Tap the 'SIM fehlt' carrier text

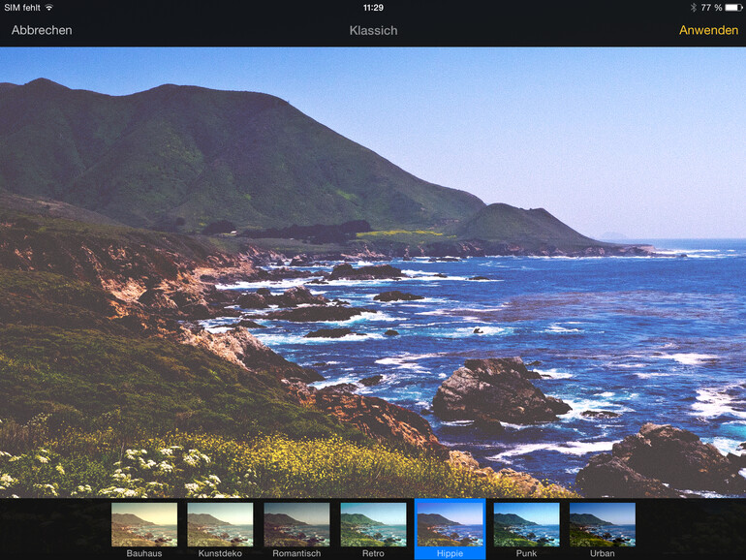[22, 7]
